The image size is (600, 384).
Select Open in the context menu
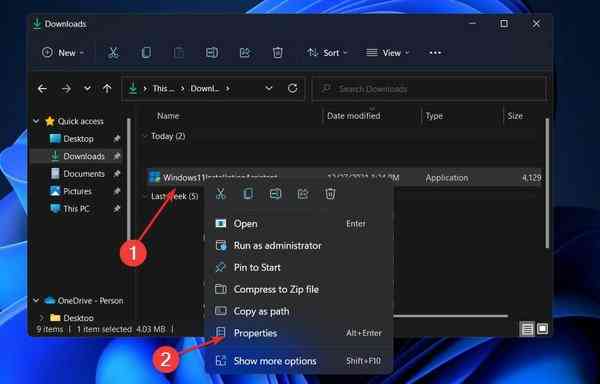point(299,224)
